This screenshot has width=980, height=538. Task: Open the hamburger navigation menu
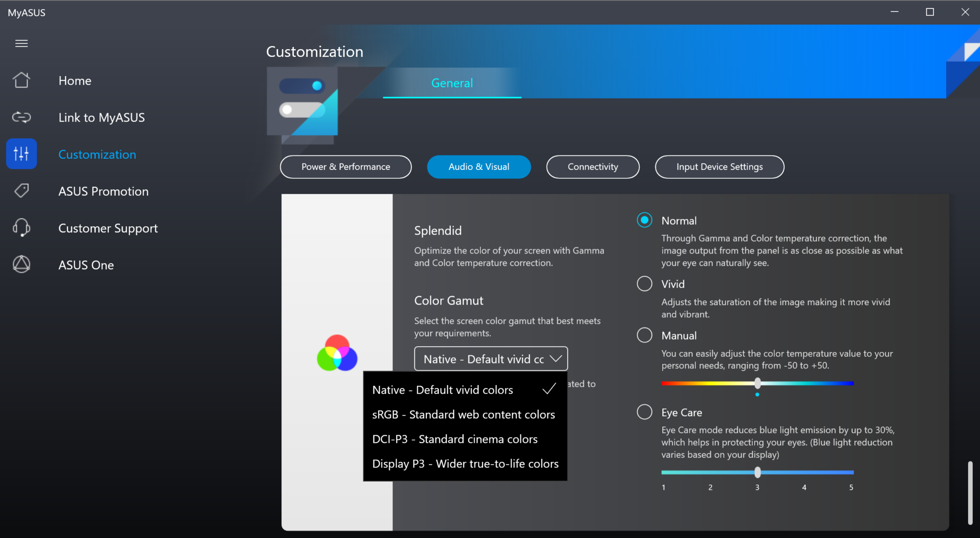[x=22, y=44]
